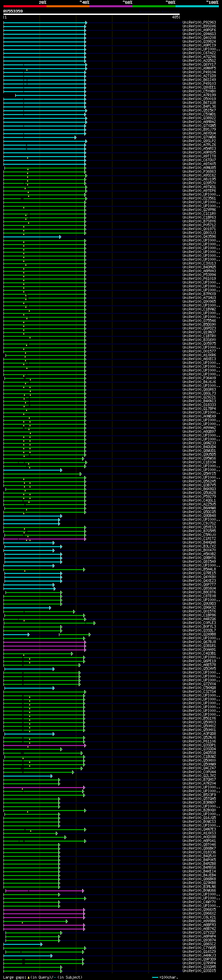Select the UniRef100_A3FQD8 label

[199, 734]
